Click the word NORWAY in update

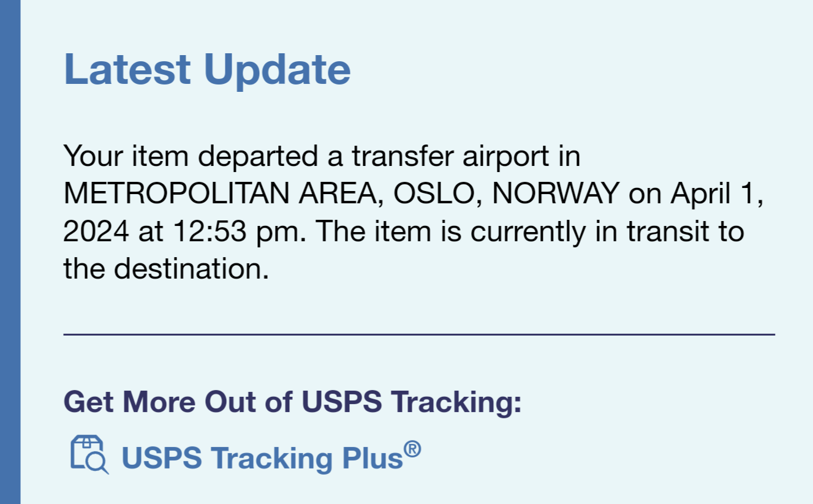click(x=556, y=195)
